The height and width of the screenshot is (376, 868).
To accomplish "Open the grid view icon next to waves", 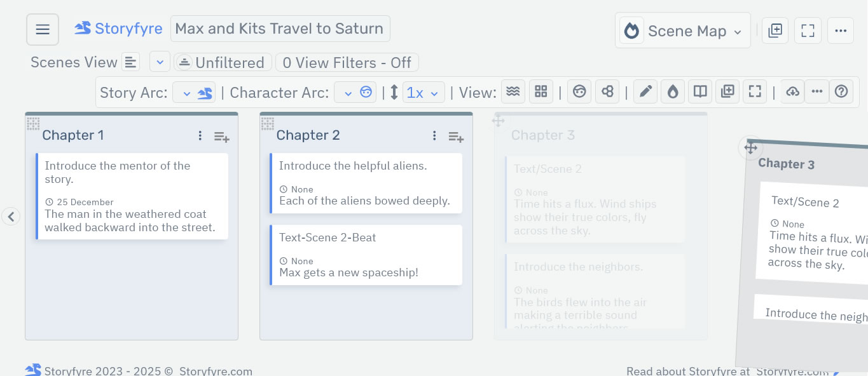I will pyautogui.click(x=541, y=91).
